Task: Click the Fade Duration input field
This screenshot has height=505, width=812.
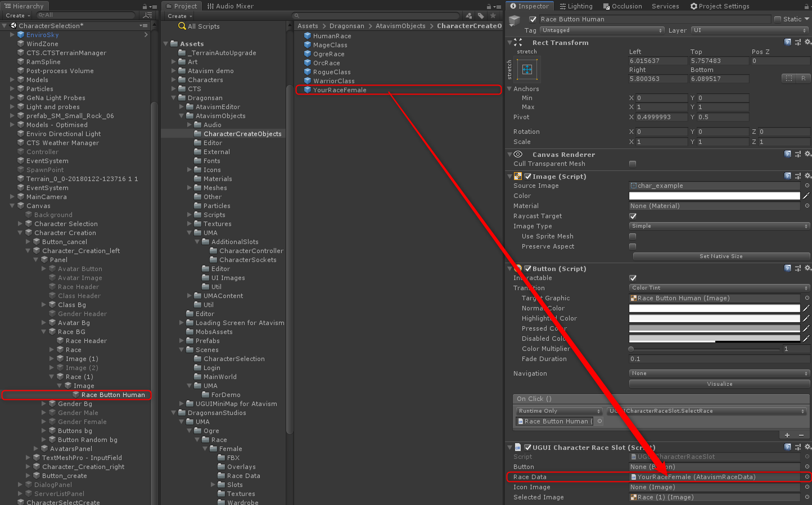Action: [x=714, y=359]
